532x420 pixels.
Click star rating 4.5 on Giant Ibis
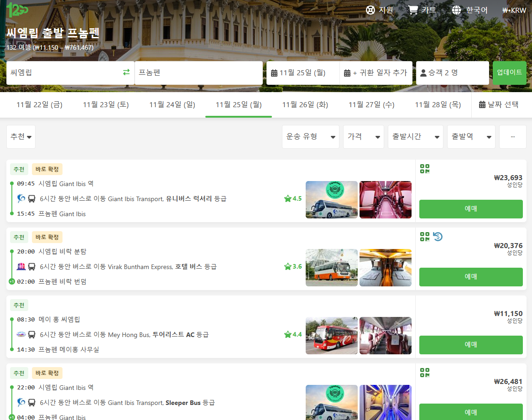pyautogui.click(x=293, y=198)
